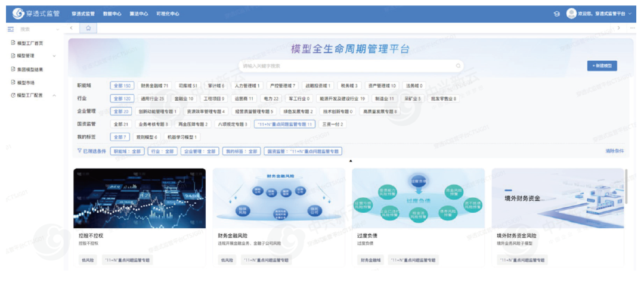Collapse the 模型工厂配置 sidebar chevron
Screen dimensions: 644x292
54,95
